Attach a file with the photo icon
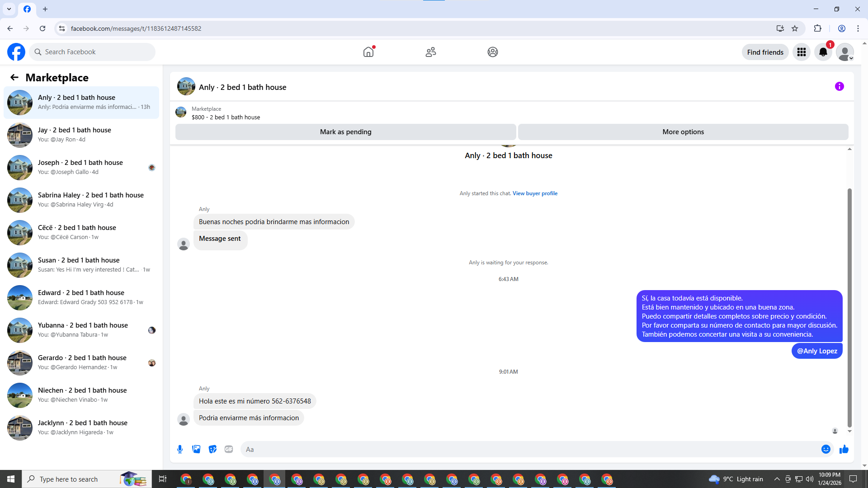 click(196, 449)
